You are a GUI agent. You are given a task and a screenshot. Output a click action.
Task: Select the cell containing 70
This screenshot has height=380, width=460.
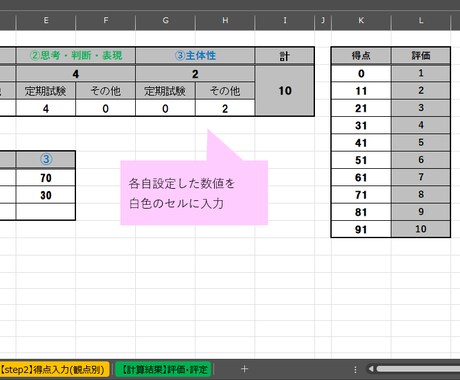coord(46,178)
